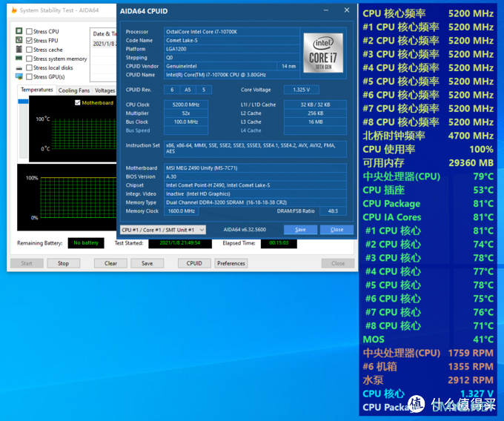
Task: Click the memory module icon beside Stress system memory
Action: pyautogui.click(x=19, y=58)
